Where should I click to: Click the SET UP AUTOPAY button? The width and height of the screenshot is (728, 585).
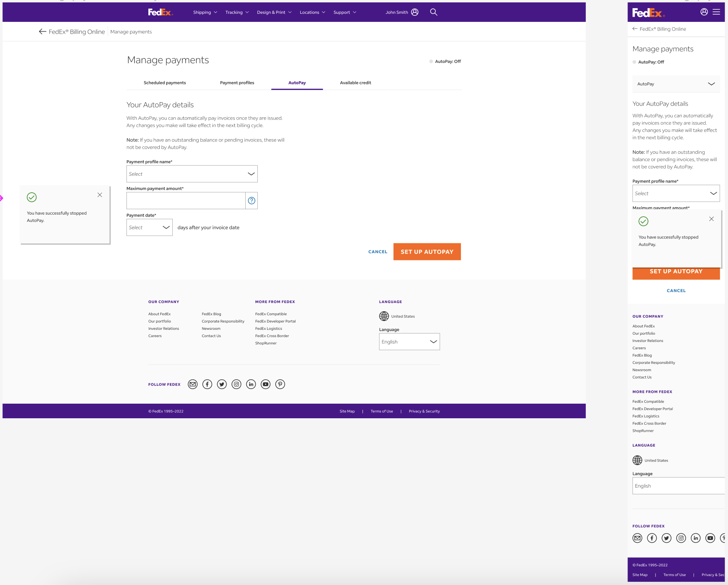tap(427, 252)
